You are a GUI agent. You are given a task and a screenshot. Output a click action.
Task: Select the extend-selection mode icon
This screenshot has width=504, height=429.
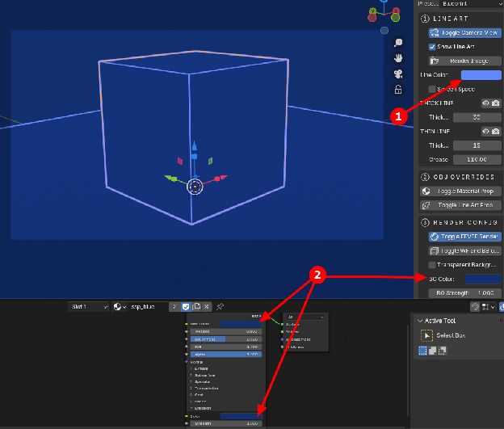point(432,351)
